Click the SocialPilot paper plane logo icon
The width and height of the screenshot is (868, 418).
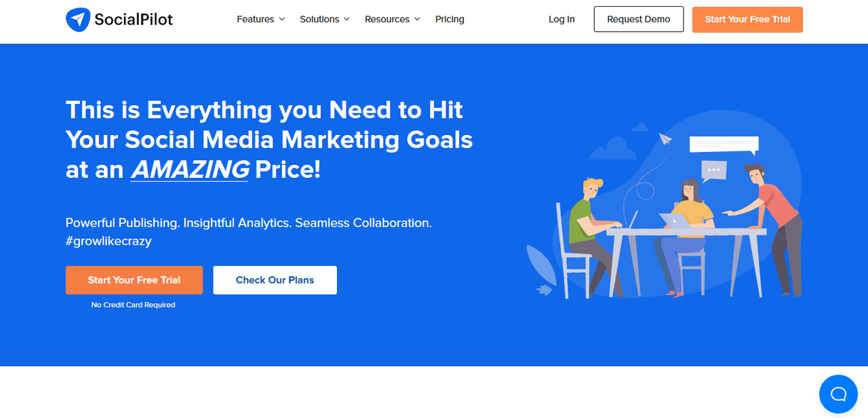(78, 20)
